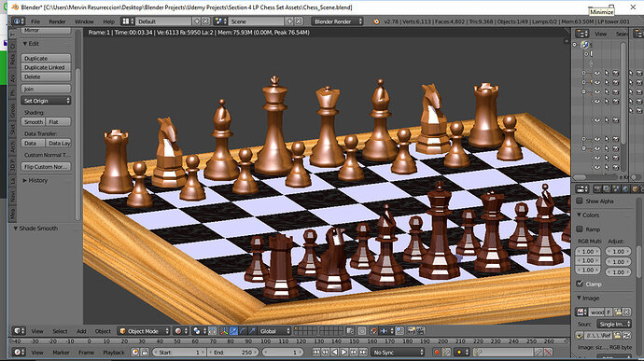This screenshot has width=644, height=361.
Task: Open the 3D View editor type icon
Action: pos(19,330)
